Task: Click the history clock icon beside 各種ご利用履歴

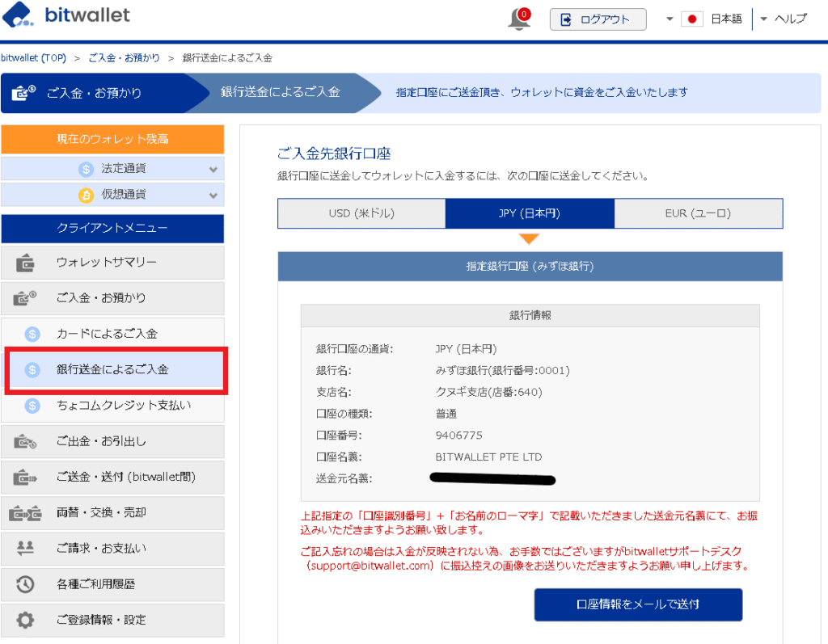Action: tap(25, 584)
